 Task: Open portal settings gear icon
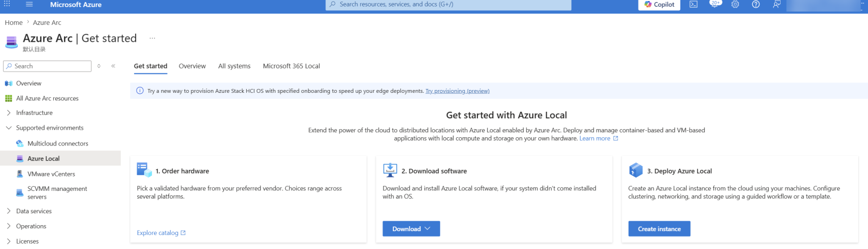735,4
